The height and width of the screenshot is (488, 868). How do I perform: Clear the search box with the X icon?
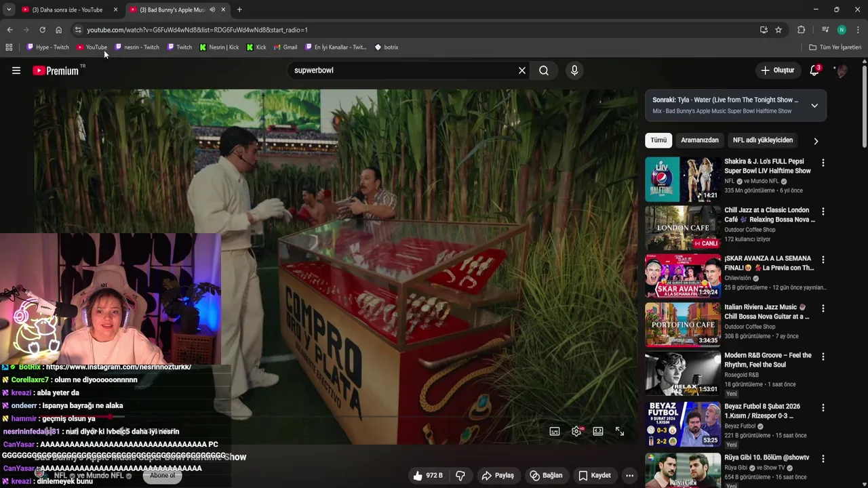pos(522,70)
